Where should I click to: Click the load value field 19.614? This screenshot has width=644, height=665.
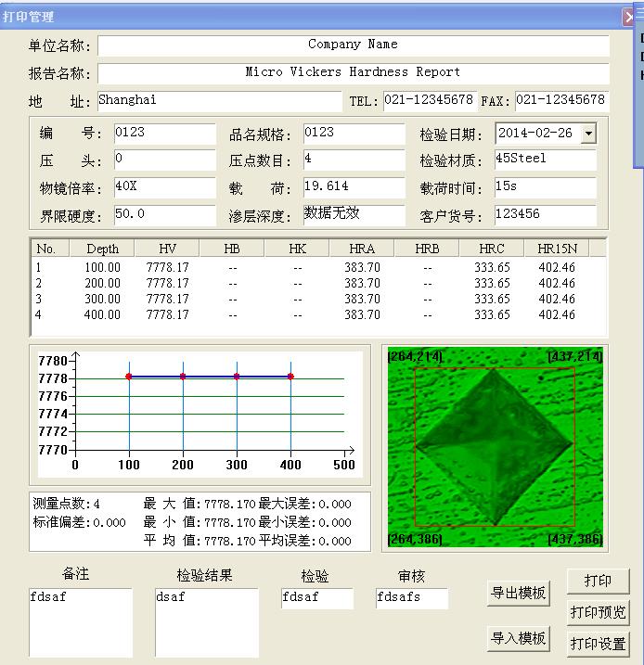click(x=354, y=187)
